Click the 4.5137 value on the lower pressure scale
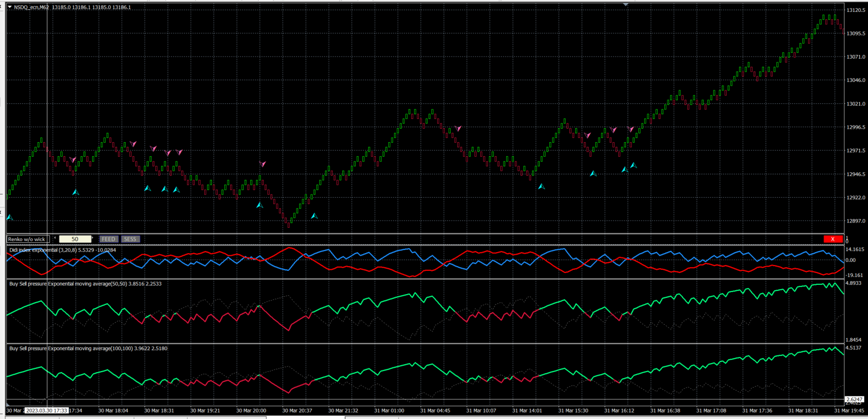This screenshot has width=868, height=419. click(853, 348)
